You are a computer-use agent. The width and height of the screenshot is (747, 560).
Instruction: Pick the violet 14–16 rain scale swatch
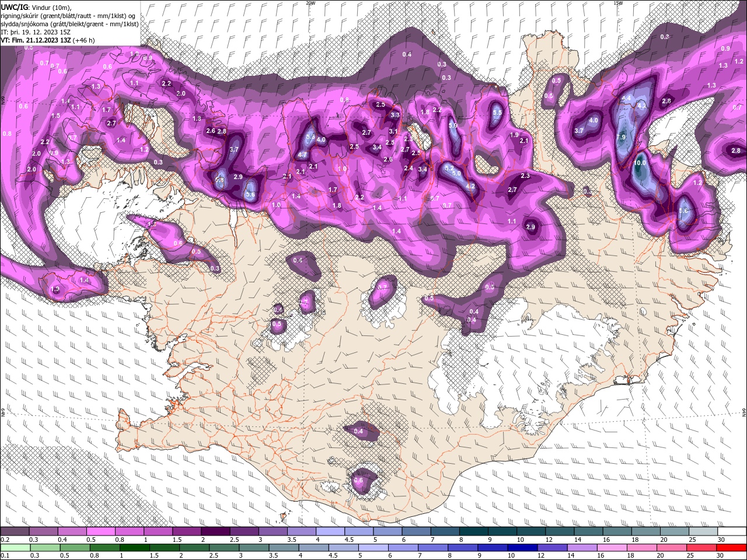(583, 547)
